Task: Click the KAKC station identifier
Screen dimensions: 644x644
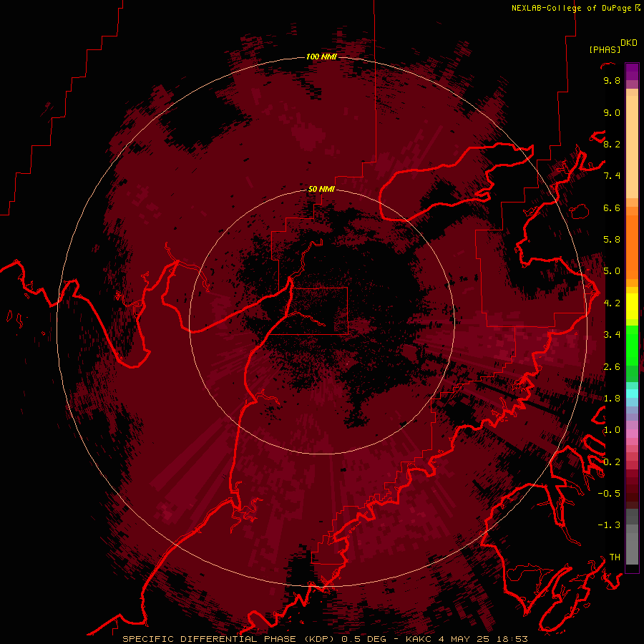Action: [419, 639]
